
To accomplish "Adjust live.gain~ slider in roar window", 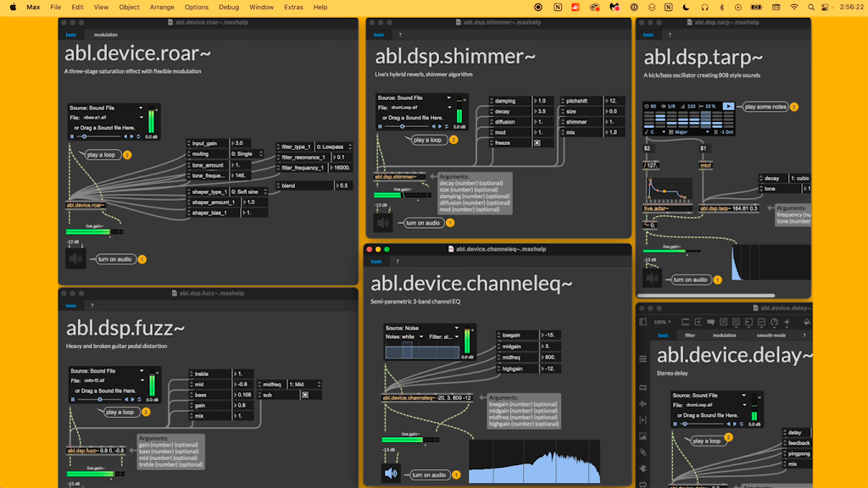I will pyautogui.click(x=95, y=231).
